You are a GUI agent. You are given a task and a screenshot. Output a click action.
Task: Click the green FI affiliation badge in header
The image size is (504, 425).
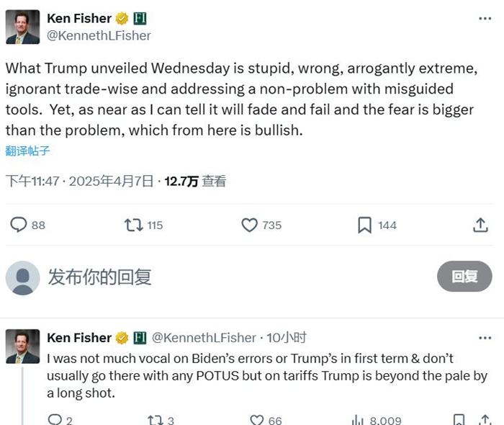click(x=140, y=18)
